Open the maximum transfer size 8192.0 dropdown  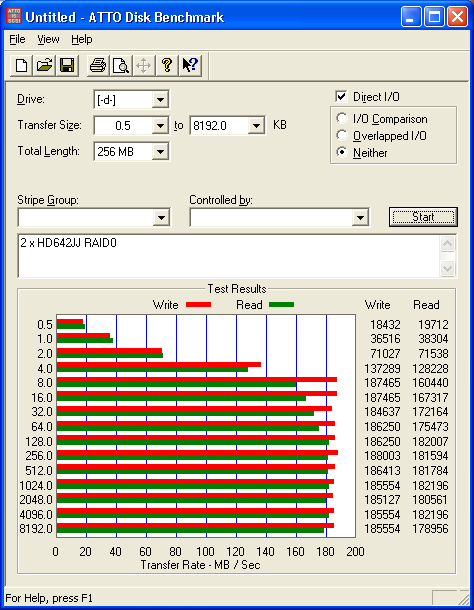pos(256,126)
